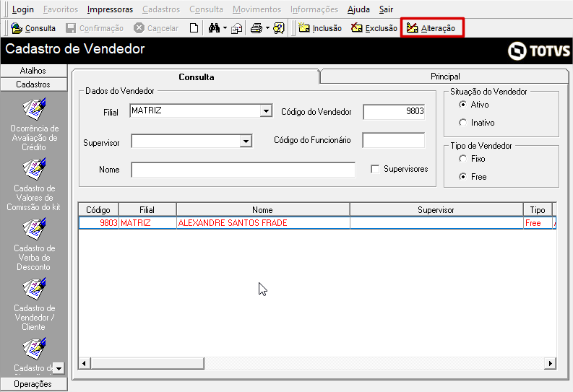Open the Impressoras menu

[110, 9]
